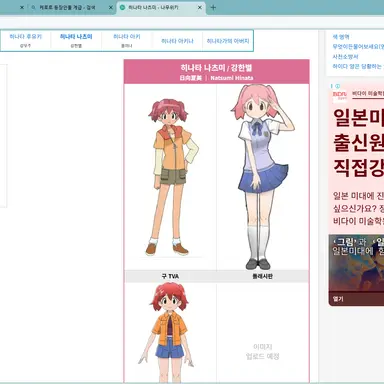384x384 pixels.
Task: Click the Natsumi Hinata romanized name text
Action: 232,78
